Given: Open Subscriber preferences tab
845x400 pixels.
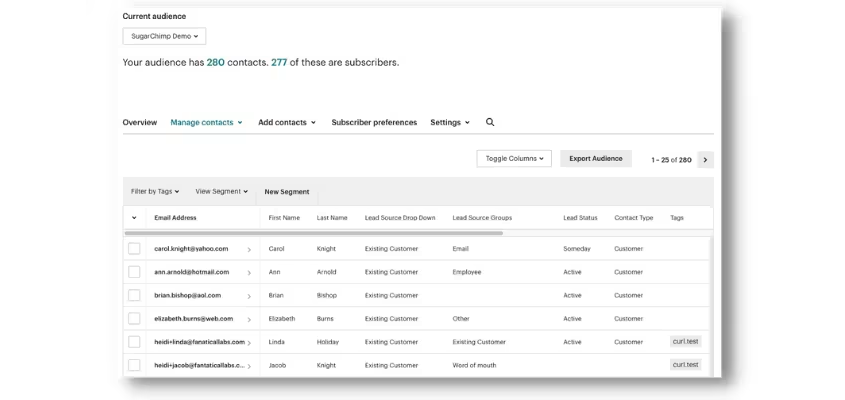Looking at the screenshot, I should point(374,122).
